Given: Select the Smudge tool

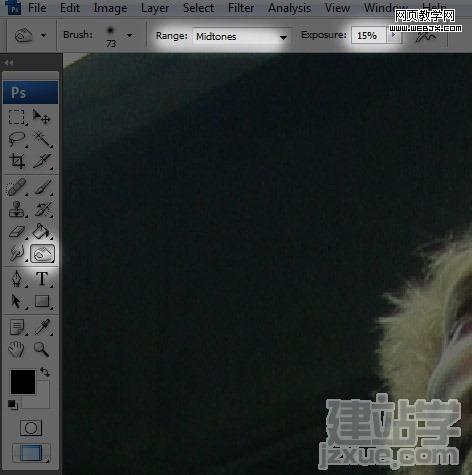Looking at the screenshot, I should click(x=17, y=254).
